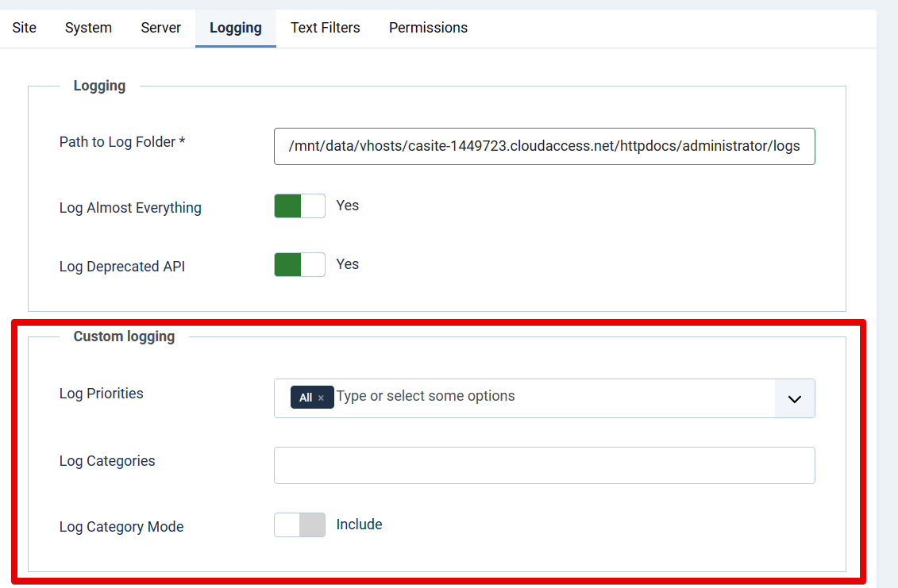Toggle the Log Almost Everything switch

[299, 206]
